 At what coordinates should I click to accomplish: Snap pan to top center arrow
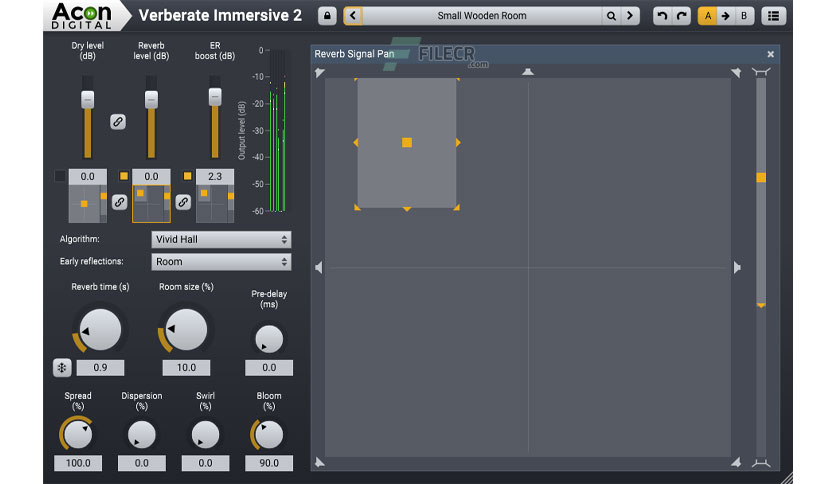point(528,71)
